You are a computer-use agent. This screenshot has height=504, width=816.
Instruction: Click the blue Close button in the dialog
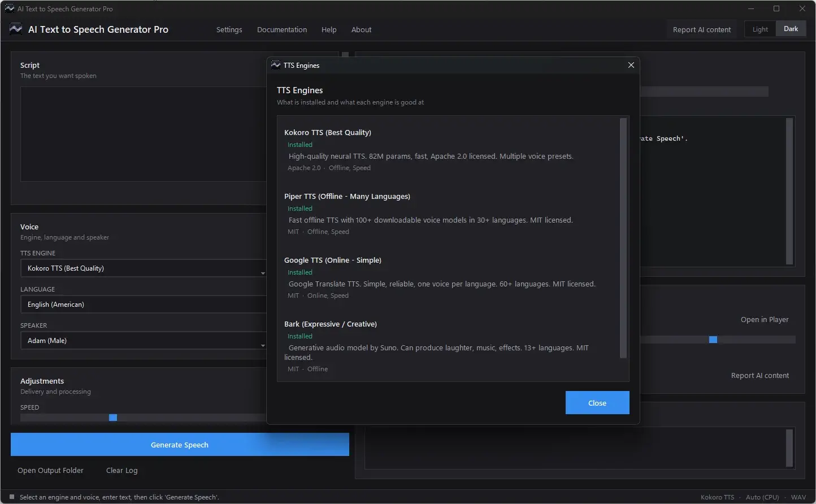pyautogui.click(x=597, y=403)
